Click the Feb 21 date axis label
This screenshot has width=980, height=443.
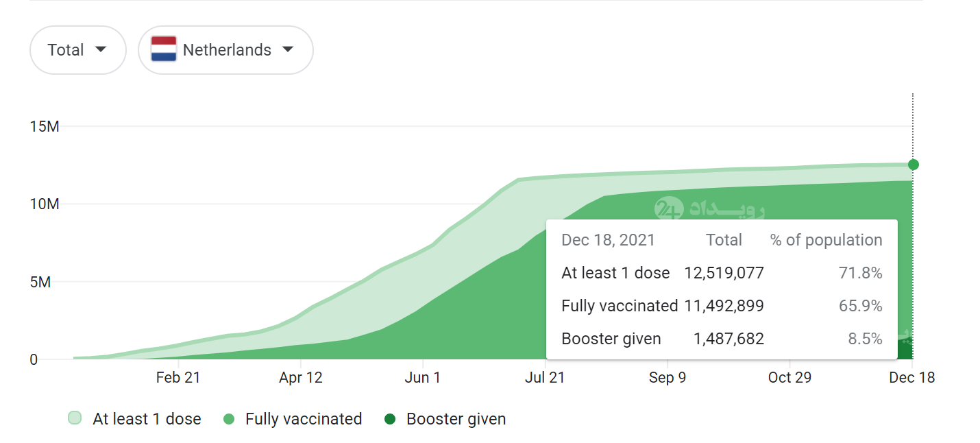pyautogui.click(x=178, y=377)
